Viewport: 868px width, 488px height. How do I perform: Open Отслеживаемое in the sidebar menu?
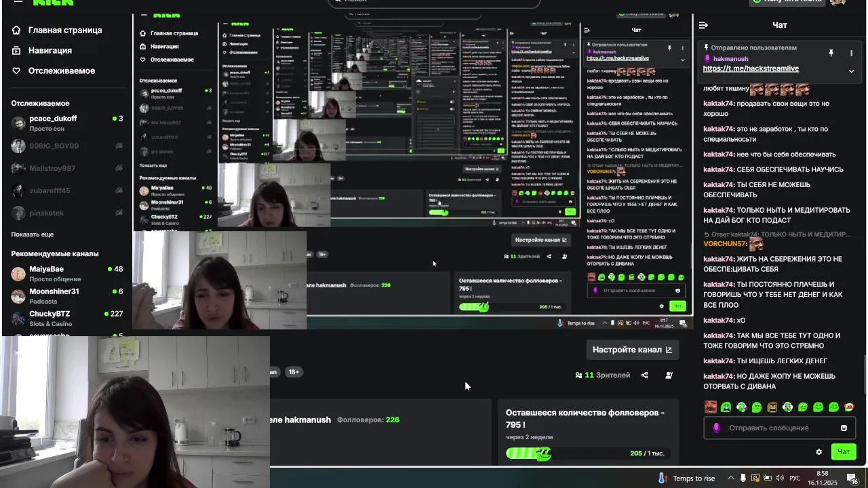(x=53, y=70)
